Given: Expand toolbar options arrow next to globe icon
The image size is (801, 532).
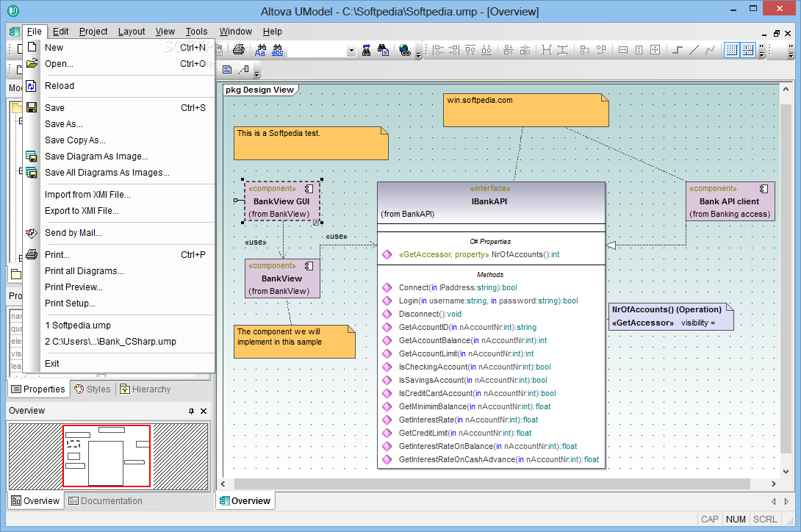Looking at the screenshot, I should (418, 54).
